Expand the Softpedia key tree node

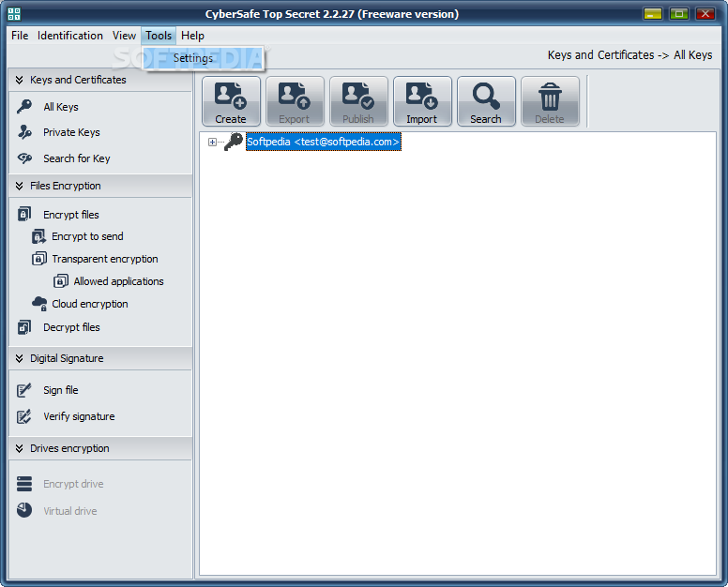[212, 142]
